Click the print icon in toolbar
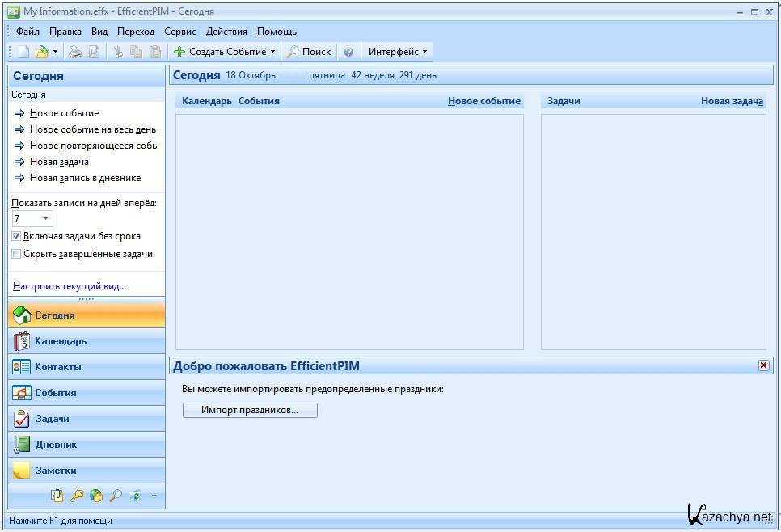This screenshot has width=781, height=532. [75, 52]
